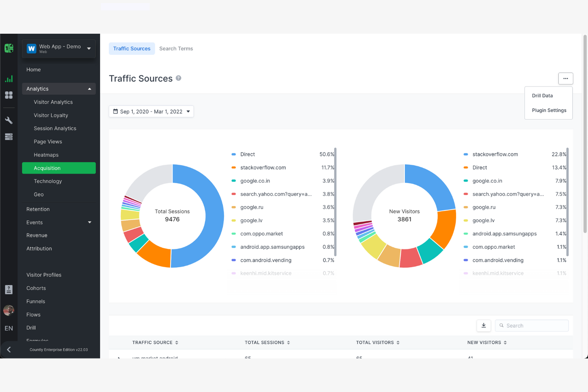This screenshot has height=392, width=588.
Task: Open the report manager list icon in sidebar
Action: pyautogui.click(x=9, y=137)
